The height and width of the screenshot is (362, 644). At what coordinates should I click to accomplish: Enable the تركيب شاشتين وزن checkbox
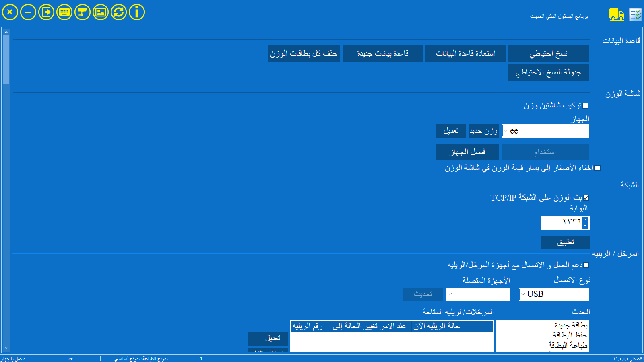pos(586,106)
